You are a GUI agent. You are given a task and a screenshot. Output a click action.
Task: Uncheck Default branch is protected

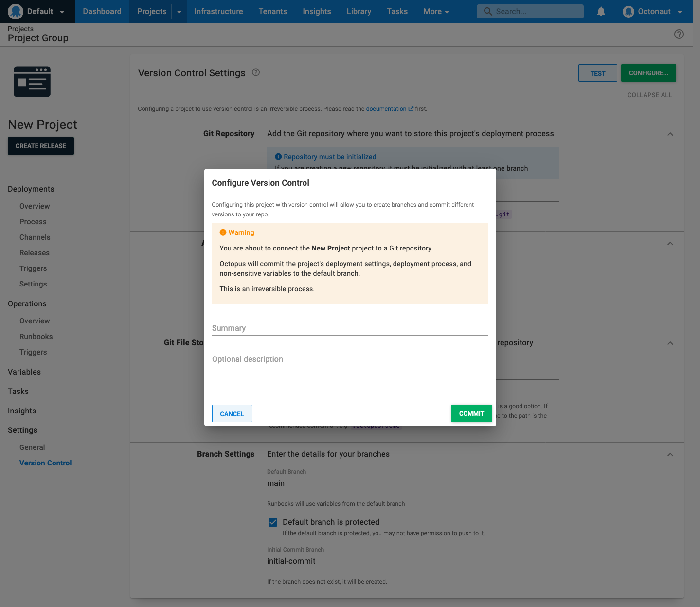(273, 522)
